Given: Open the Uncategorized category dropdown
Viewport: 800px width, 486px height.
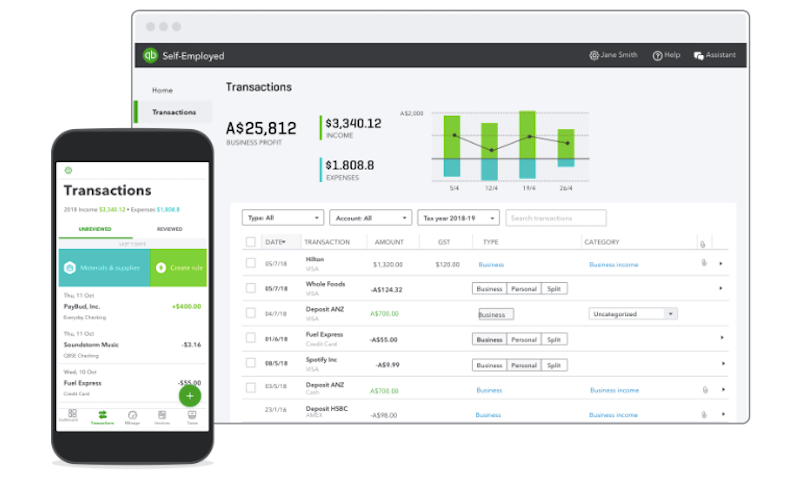Looking at the screenshot, I should pyautogui.click(x=633, y=314).
